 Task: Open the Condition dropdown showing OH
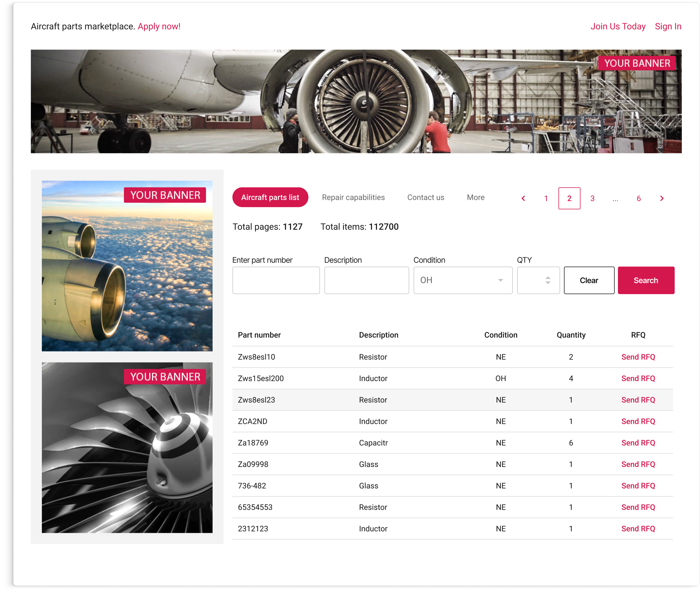[x=463, y=280]
